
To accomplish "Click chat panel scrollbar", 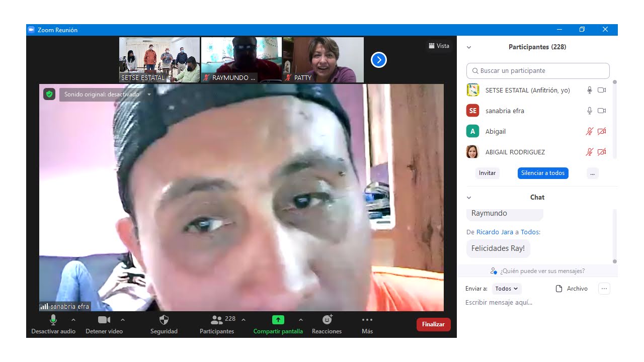I will [614, 235].
